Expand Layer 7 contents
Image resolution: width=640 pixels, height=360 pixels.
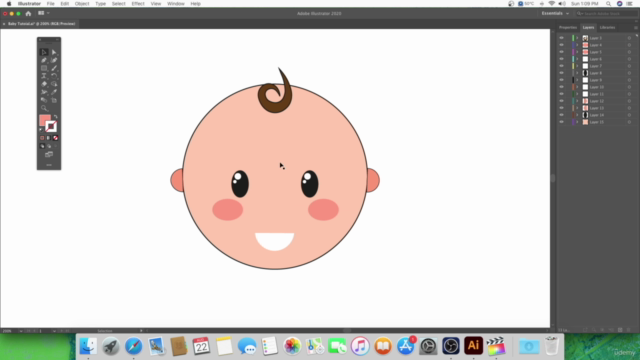click(x=578, y=66)
